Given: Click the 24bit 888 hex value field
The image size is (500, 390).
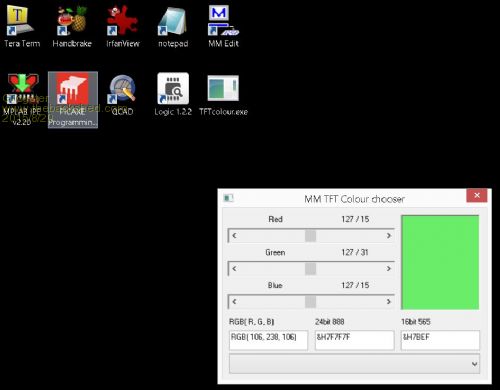Looking at the screenshot, I should click(354, 340).
